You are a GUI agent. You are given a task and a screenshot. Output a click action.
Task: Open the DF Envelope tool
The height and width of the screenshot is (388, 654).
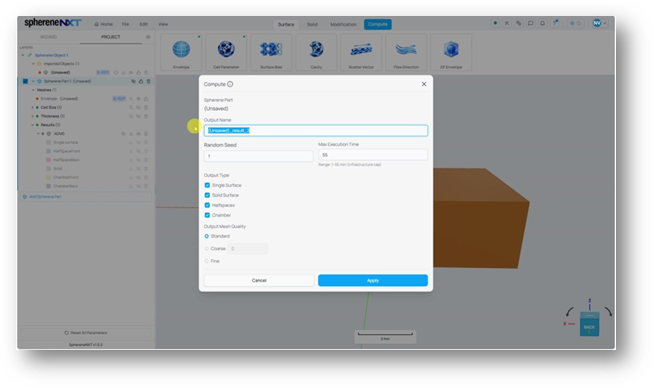pyautogui.click(x=451, y=52)
